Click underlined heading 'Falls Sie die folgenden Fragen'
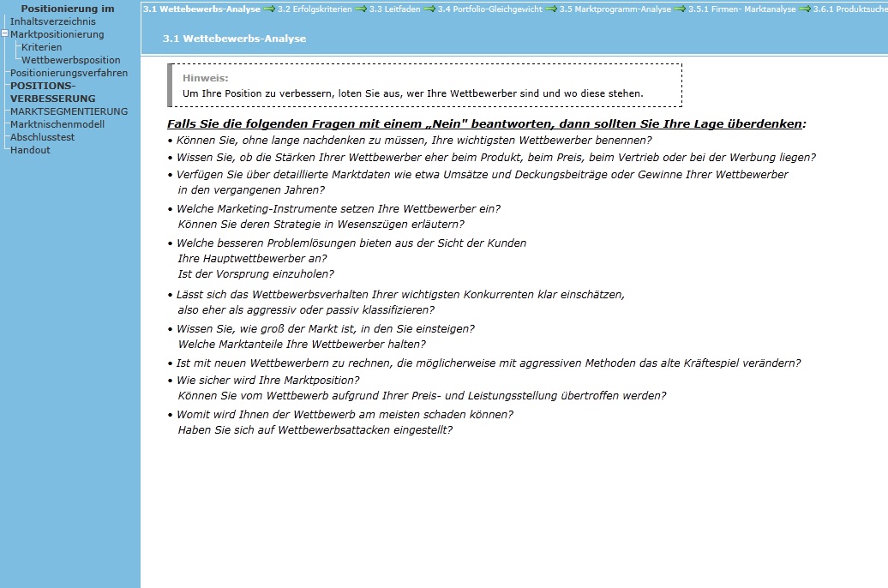This screenshot has height=588, width=888. pos(487,123)
